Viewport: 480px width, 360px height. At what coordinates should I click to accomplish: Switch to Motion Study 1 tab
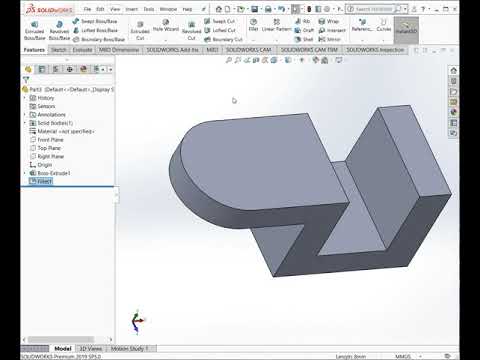tap(129, 349)
